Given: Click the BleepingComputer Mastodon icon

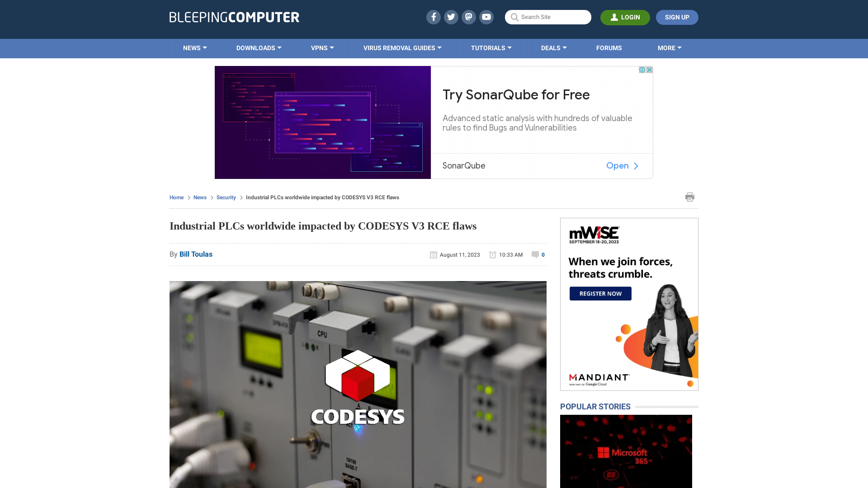Looking at the screenshot, I should (x=468, y=17).
